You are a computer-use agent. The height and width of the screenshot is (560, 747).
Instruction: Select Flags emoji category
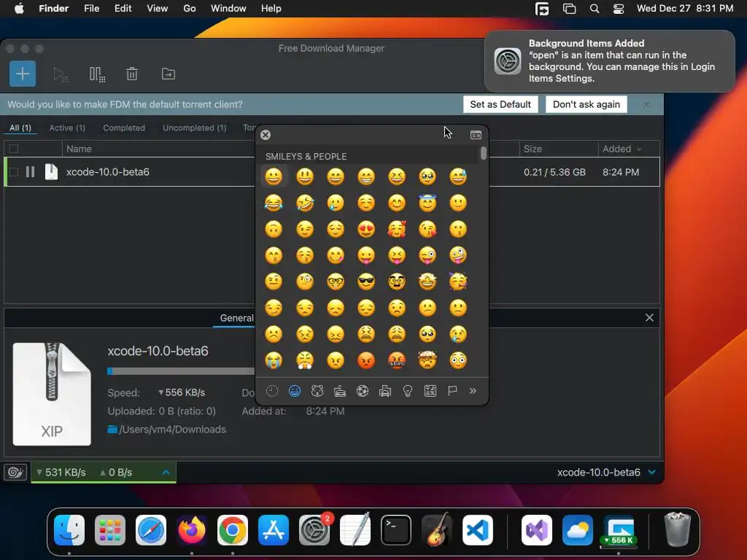pos(452,391)
